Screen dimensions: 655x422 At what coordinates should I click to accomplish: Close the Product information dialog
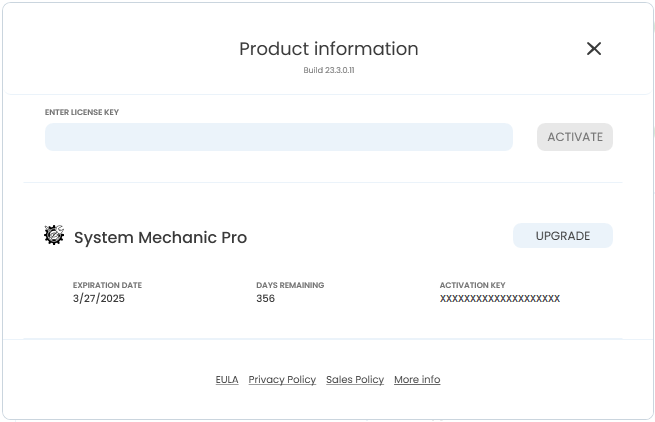tap(594, 48)
